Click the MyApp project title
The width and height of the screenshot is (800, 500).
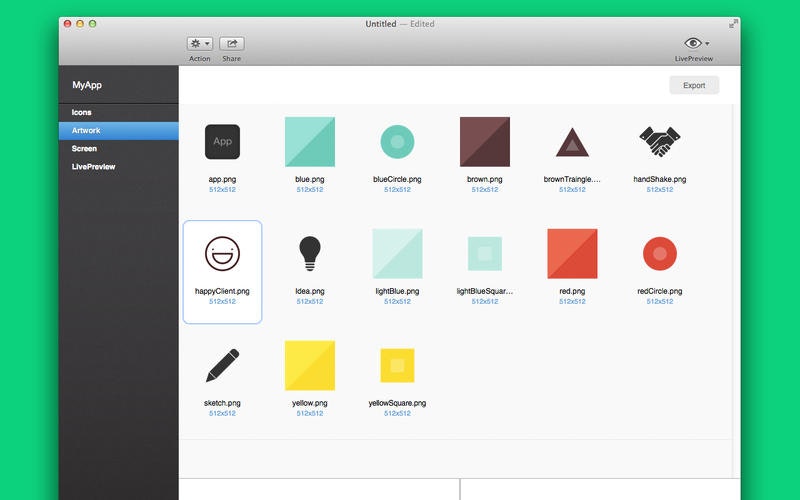(87, 85)
